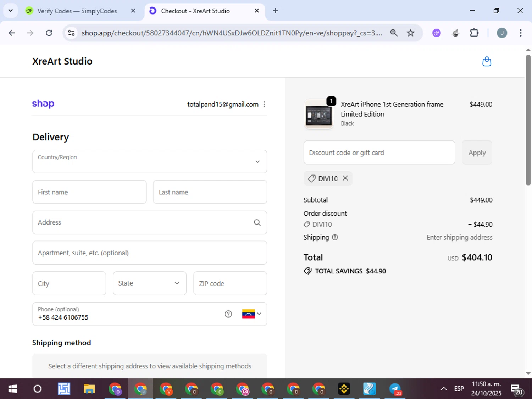Click the email totalpand15@gmail.com
Screen dimensions: 532x399
tap(223, 104)
